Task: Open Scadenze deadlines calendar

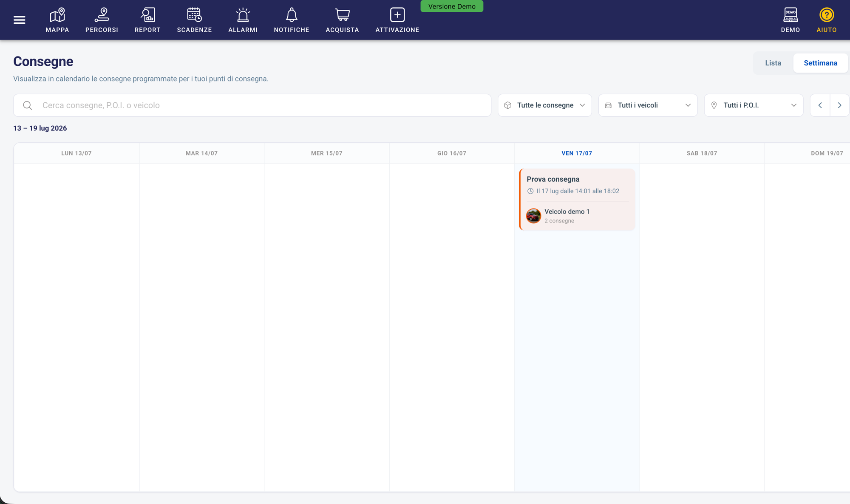Action: [x=194, y=20]
